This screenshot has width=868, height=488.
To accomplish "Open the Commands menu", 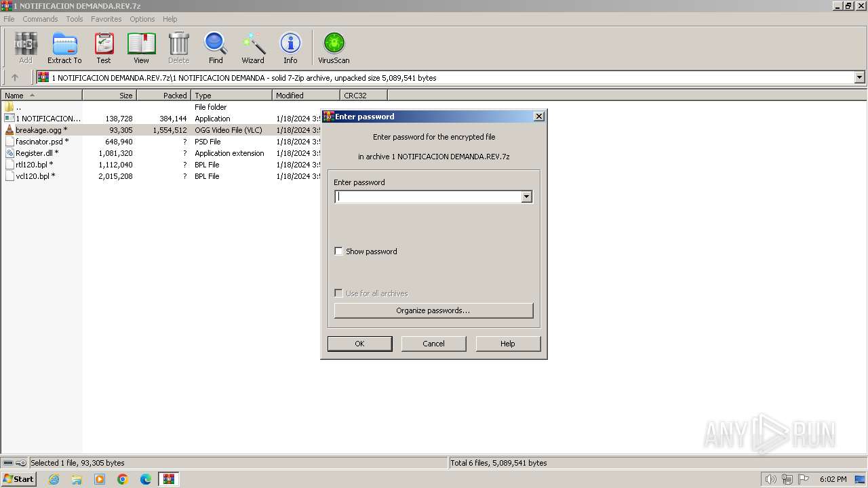I will point(40,19).
